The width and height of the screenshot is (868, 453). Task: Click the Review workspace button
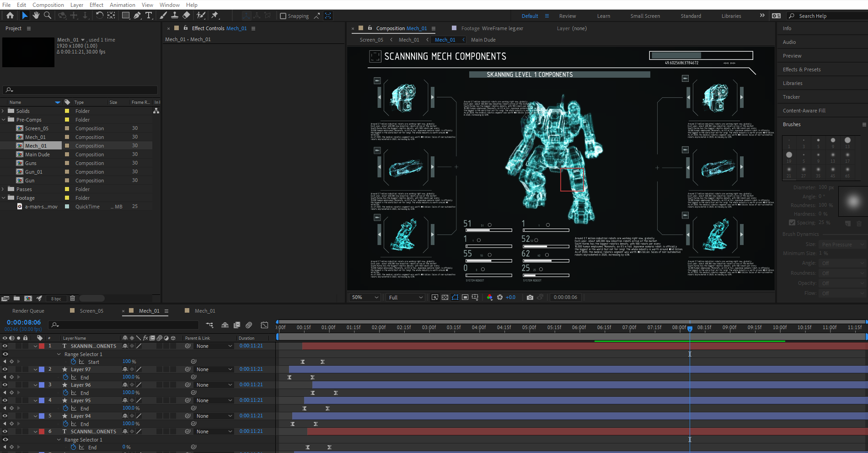click(x=567, y=16)
